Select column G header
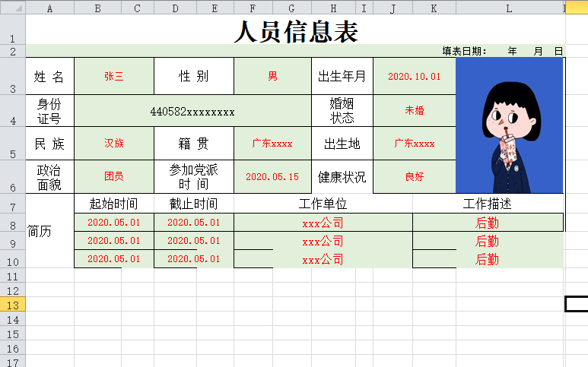Image resolution: width=588 pixels, height=367 pixels. coord(292,8)
